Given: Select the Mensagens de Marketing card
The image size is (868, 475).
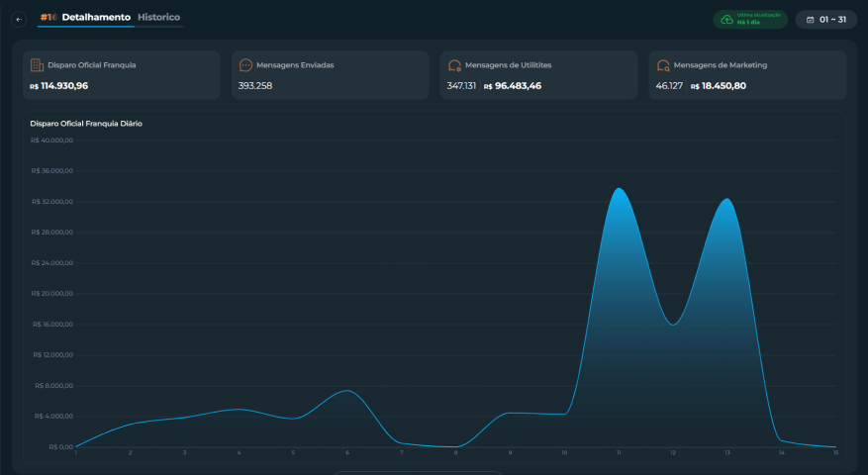Looking at the screenshot, I should pyautogui.click(x=747, y=75).
